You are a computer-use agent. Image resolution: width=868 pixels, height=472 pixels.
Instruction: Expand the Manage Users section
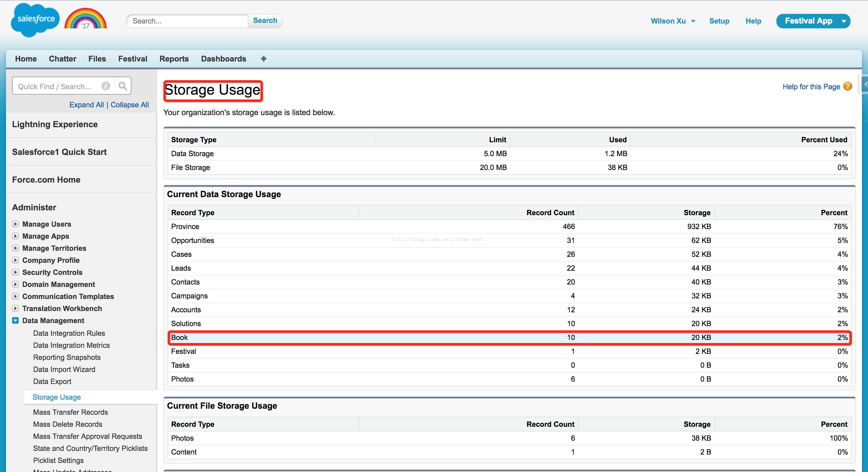15,224
